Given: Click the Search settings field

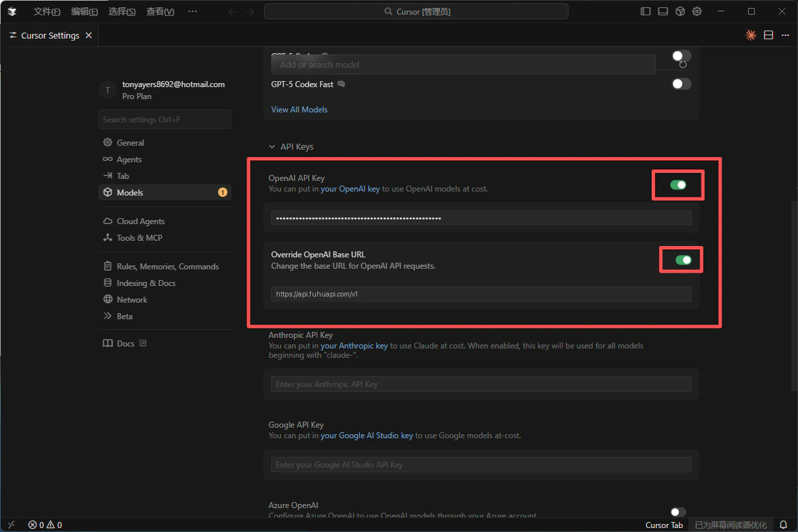Looking at the screenshot, I should (165, 119).
